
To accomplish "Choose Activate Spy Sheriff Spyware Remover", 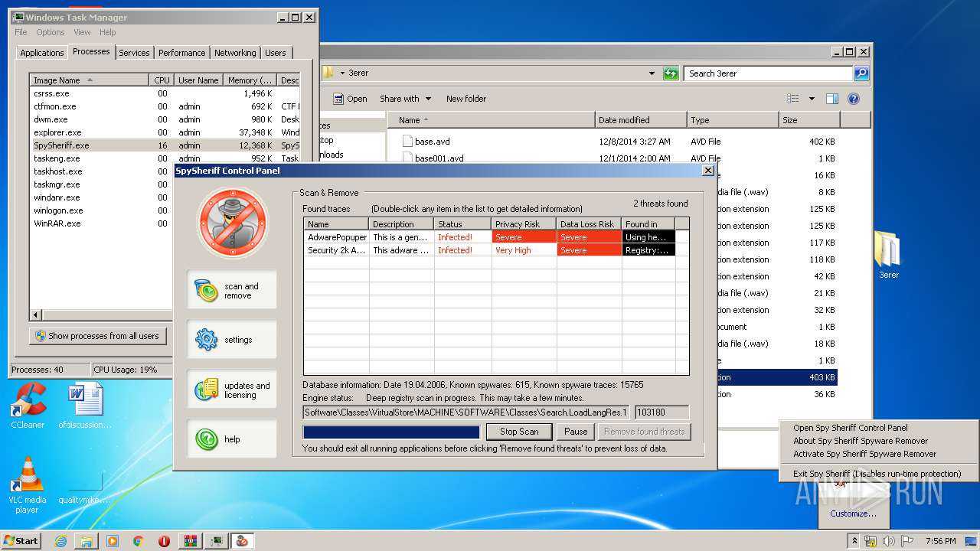I will (877, 454).
